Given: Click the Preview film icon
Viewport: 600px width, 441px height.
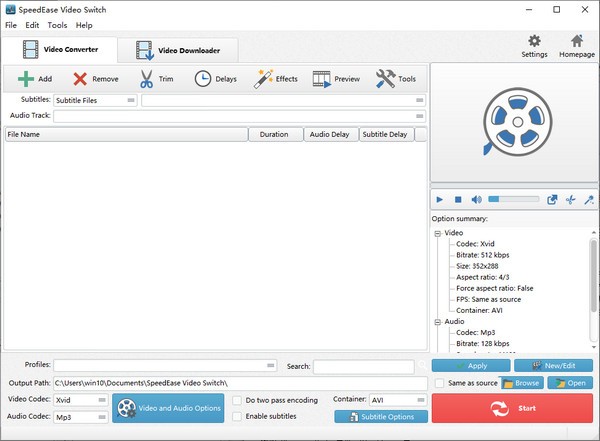Looking at the screenshot, I should (x=322, y=78).
